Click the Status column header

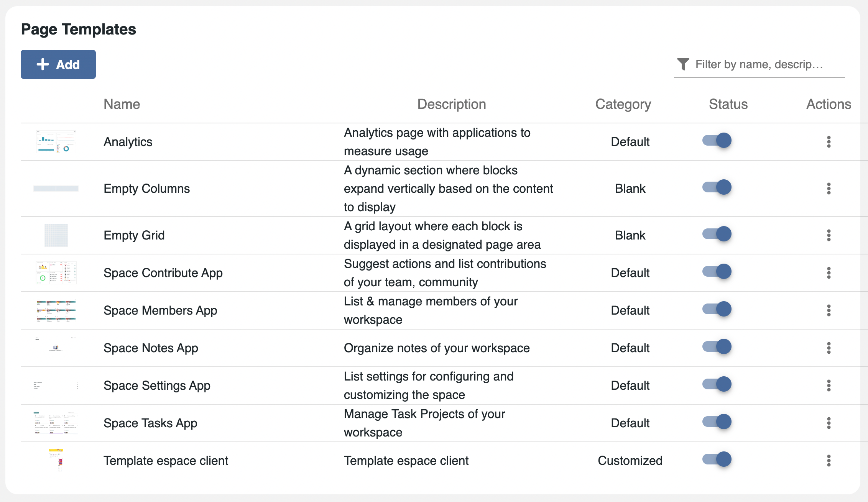coord(728,104)
